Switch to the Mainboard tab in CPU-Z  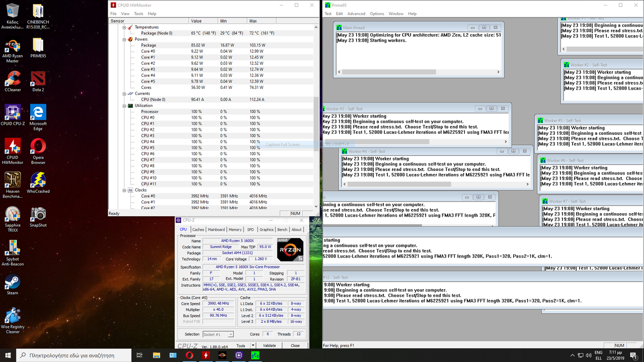point(216,230)
